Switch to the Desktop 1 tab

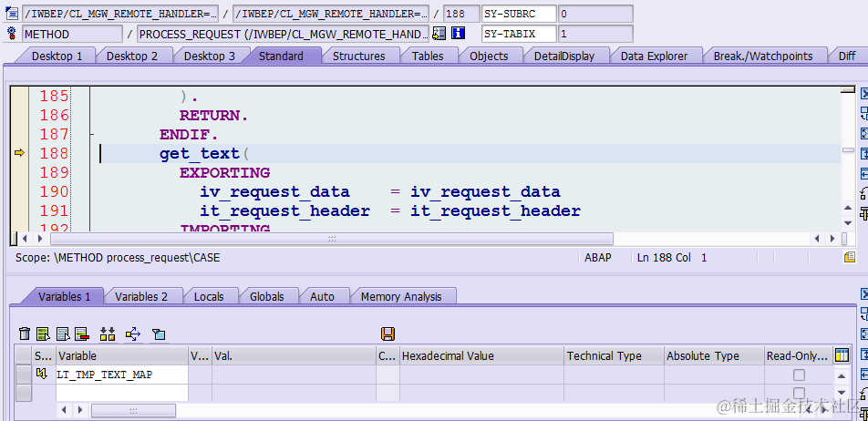click(57, 56)
